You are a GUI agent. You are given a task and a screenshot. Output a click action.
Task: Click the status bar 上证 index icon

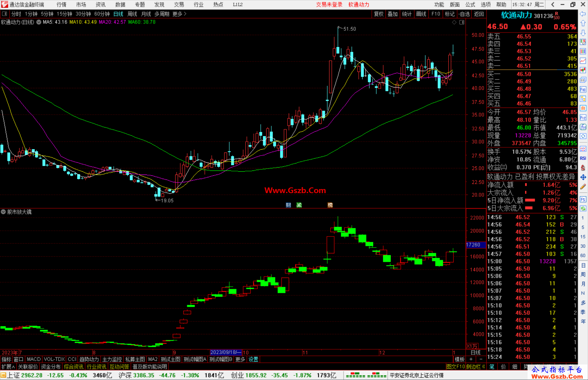tap(3, 375)
